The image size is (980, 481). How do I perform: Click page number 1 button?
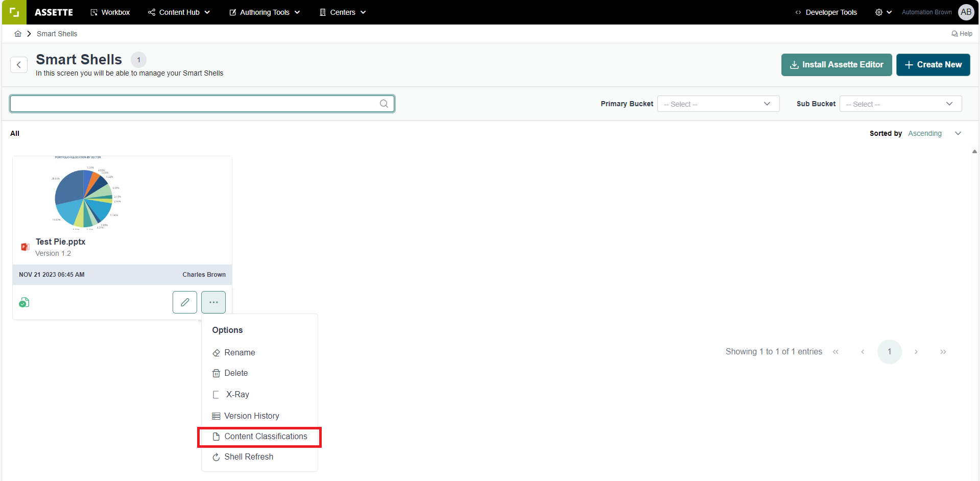tap(890, 352)
